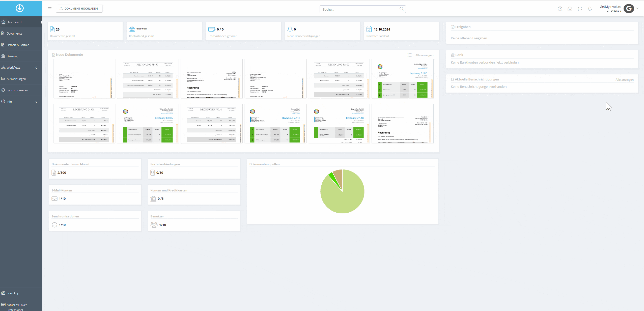Click the sync icon under Synchronisationen
This screenshot has width=644, height=311.
54,225
